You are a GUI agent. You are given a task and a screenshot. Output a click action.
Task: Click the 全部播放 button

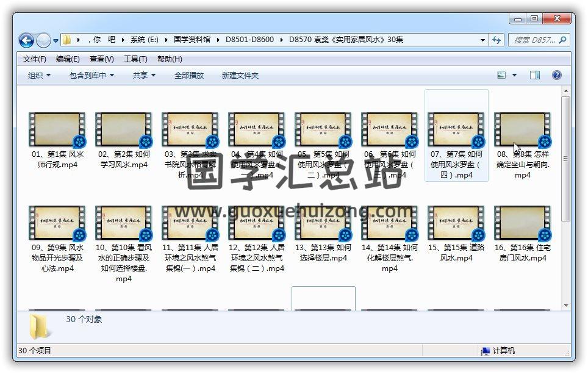[x=189, y=76]
